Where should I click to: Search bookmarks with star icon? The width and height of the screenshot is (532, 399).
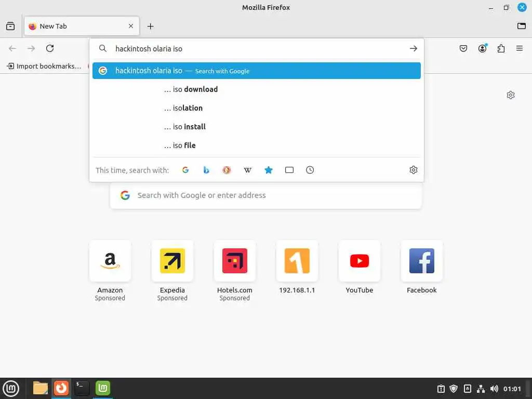[x=269, y=170]
